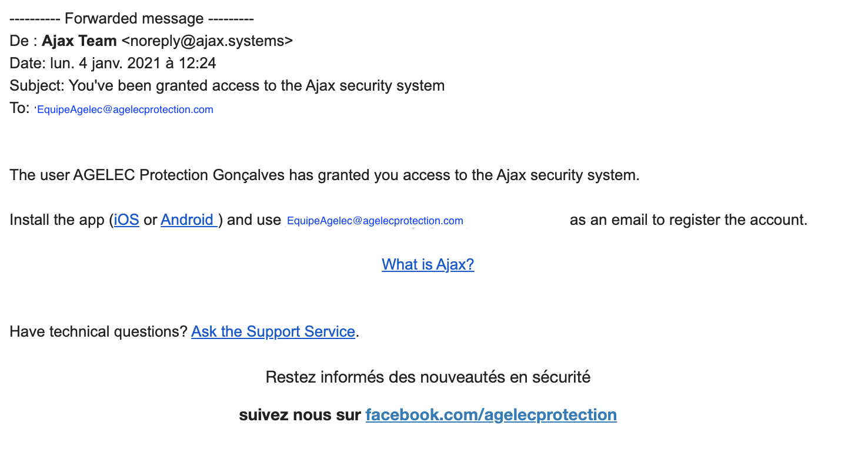Image resolution: width=868 pixels, height=465 pixels.
Task: Click the Forwarded message header line
Action: [131, 19]
